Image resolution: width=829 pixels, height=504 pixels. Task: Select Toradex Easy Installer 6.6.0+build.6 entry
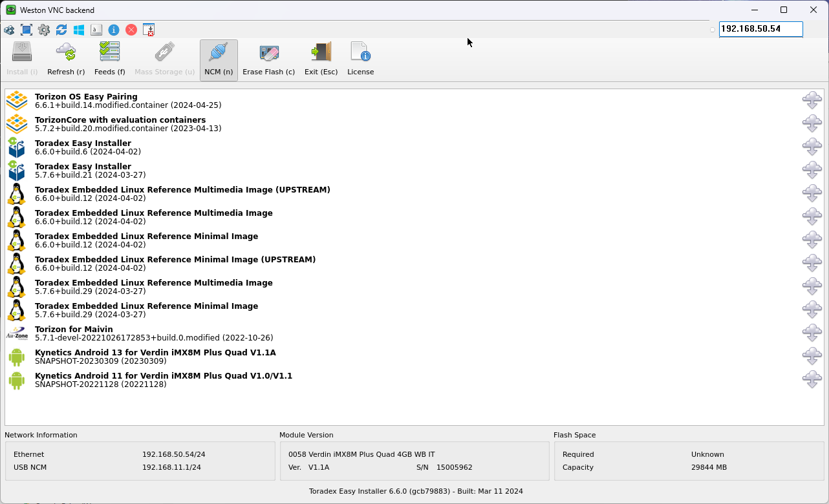[x=414, y=147]
